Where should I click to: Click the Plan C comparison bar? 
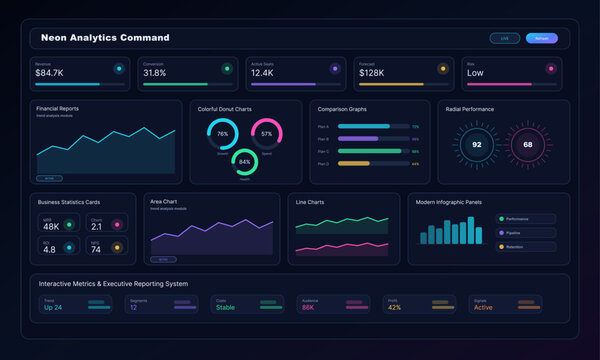coord(374,151)
